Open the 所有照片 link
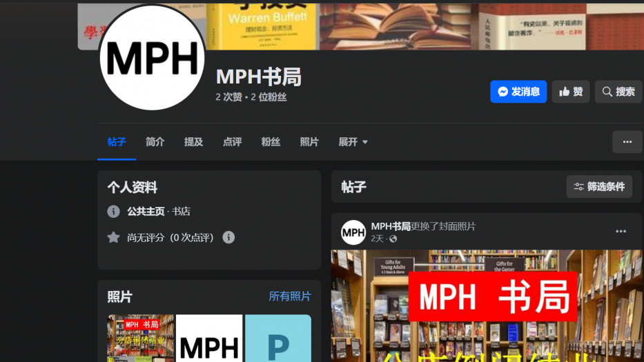 [x=289, y=296]
